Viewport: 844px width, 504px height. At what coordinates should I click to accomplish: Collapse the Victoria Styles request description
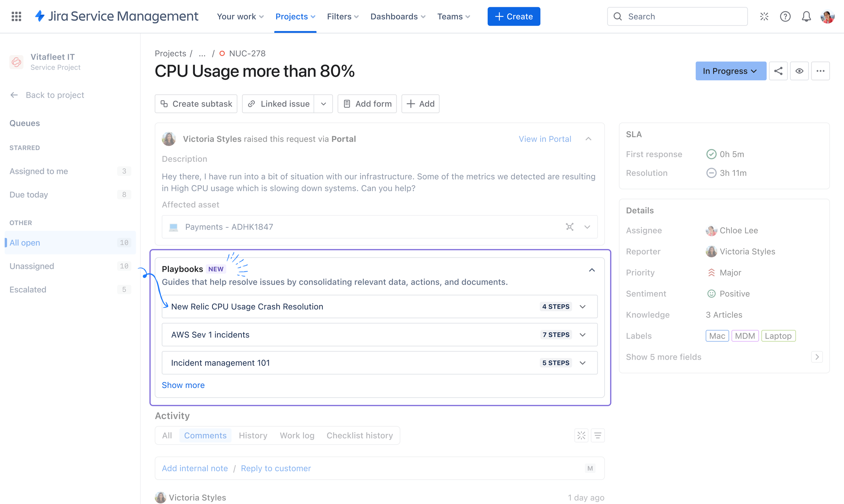tap(588, 138)
